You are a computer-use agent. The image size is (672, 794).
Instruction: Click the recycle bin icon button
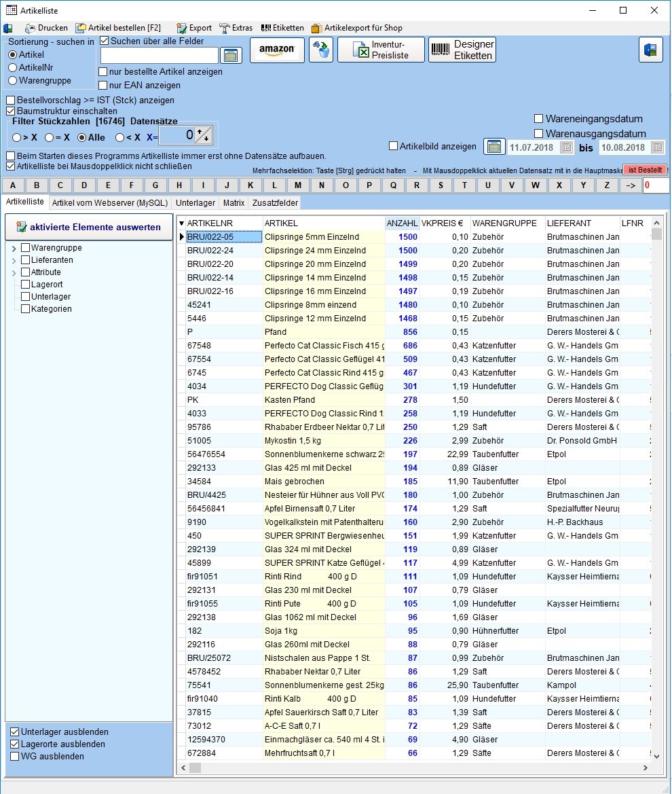click(x=321, y=50)
